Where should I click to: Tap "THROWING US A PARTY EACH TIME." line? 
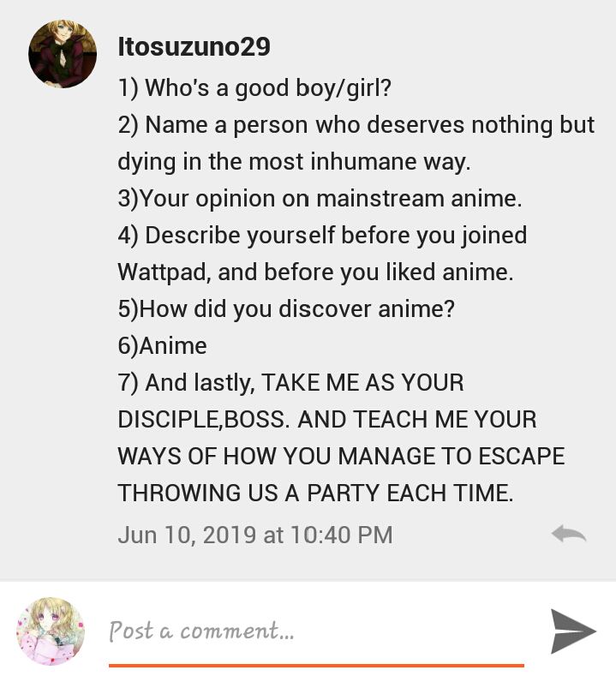pos(316,494)
